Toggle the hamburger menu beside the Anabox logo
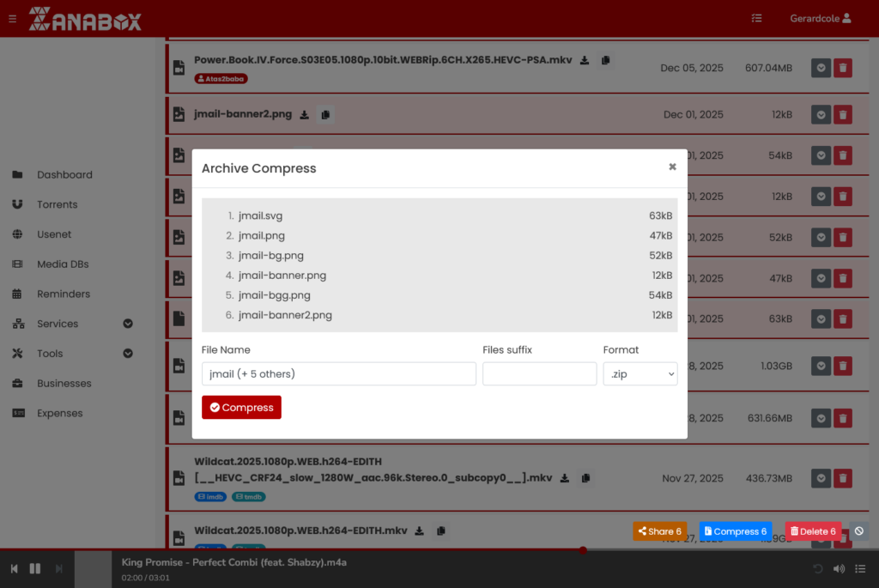The image size is (879, 588). click(11, 18)
